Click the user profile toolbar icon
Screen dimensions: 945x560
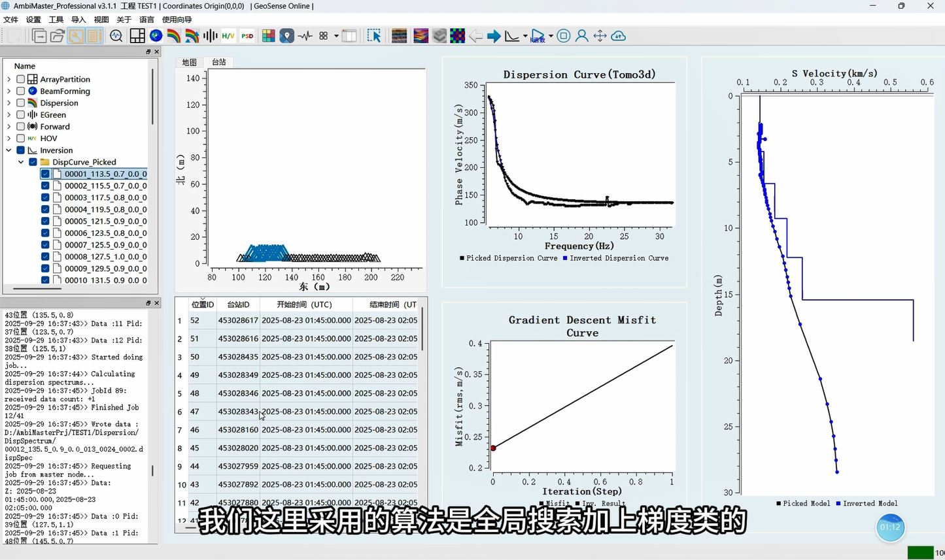pos(581,35)
